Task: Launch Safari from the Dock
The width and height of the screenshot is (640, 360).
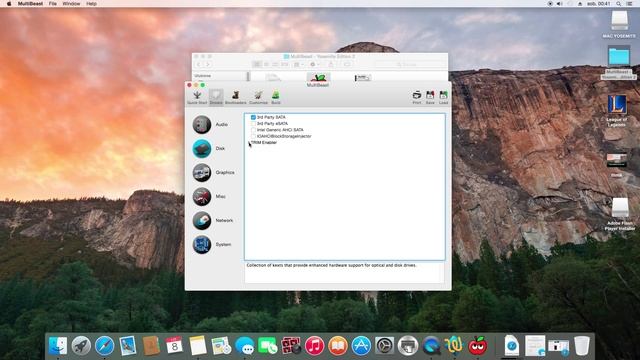Action: pyautogui.click(x=104, y=346)
